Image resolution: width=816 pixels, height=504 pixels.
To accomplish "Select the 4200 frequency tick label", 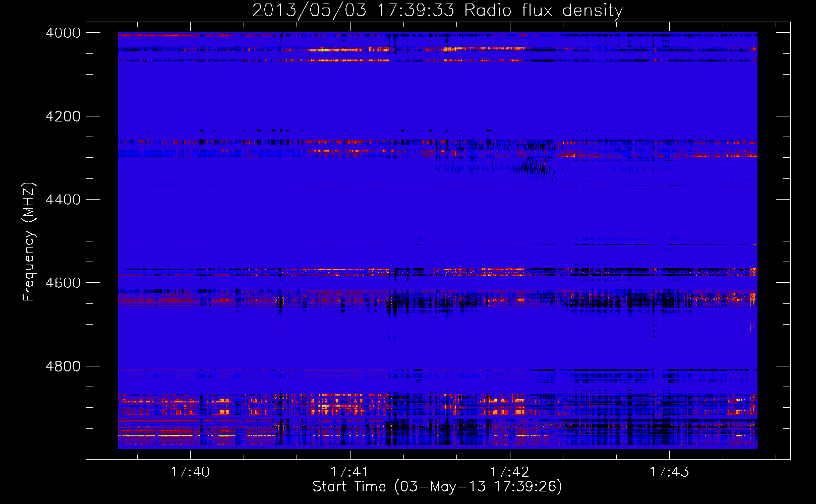I will tap(63, 116).
